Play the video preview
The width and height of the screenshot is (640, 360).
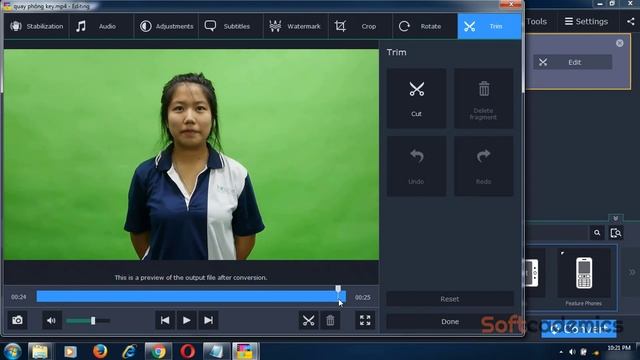[187, 320]
